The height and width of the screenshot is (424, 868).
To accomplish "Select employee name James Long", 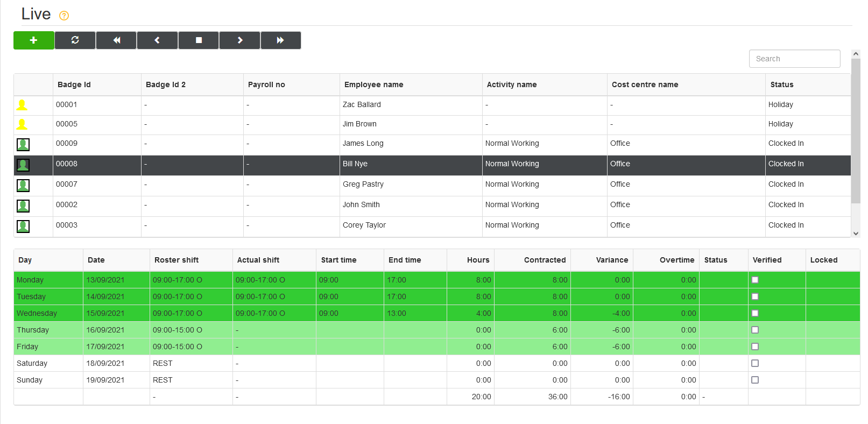I will [x=363, y=144].
